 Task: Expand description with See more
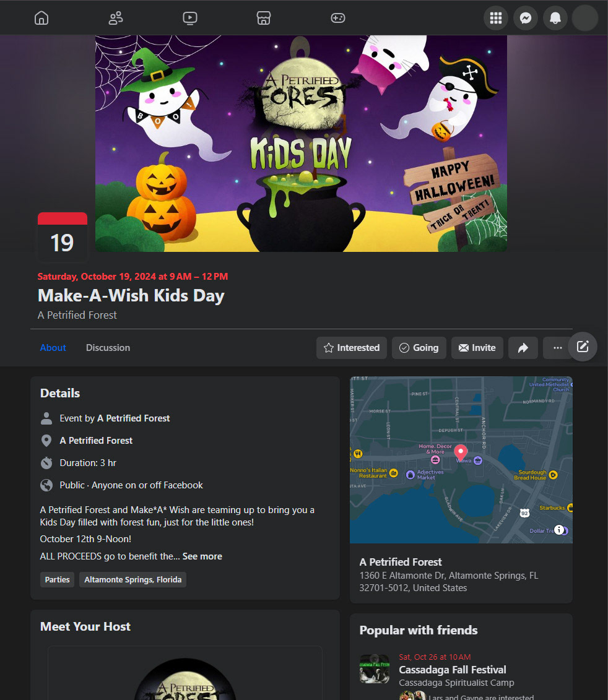(x=202, y=556)
